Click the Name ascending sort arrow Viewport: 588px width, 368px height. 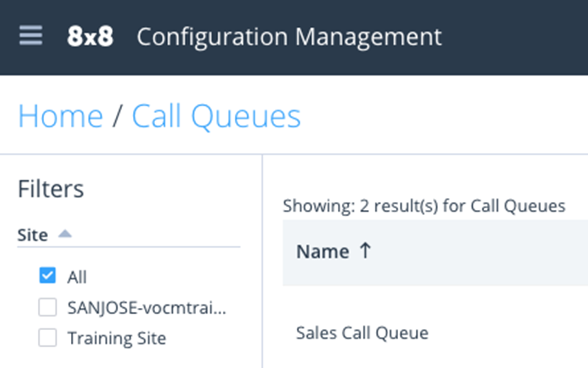coord(365,251)
